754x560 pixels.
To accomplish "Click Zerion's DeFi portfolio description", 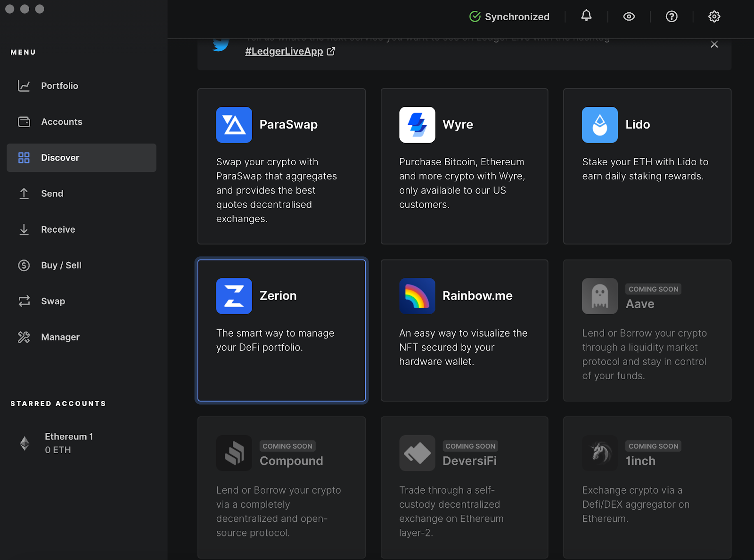I will pyautogui.click(x=275, y=340).
